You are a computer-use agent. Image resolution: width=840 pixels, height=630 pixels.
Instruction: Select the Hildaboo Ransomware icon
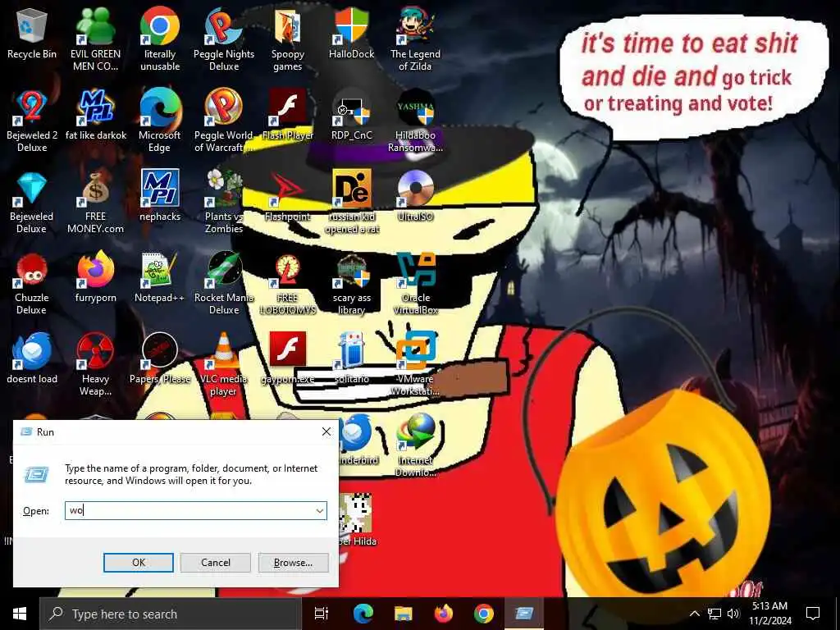415,121
